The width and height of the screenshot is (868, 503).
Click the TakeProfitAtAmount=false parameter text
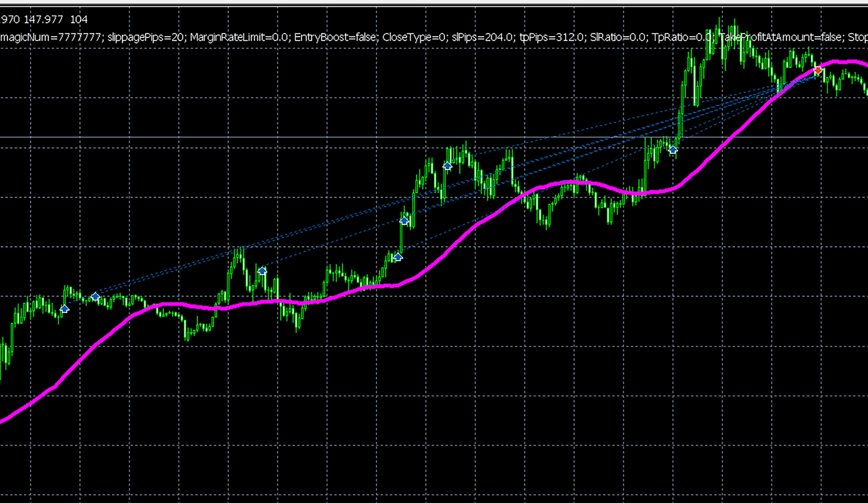779,37
